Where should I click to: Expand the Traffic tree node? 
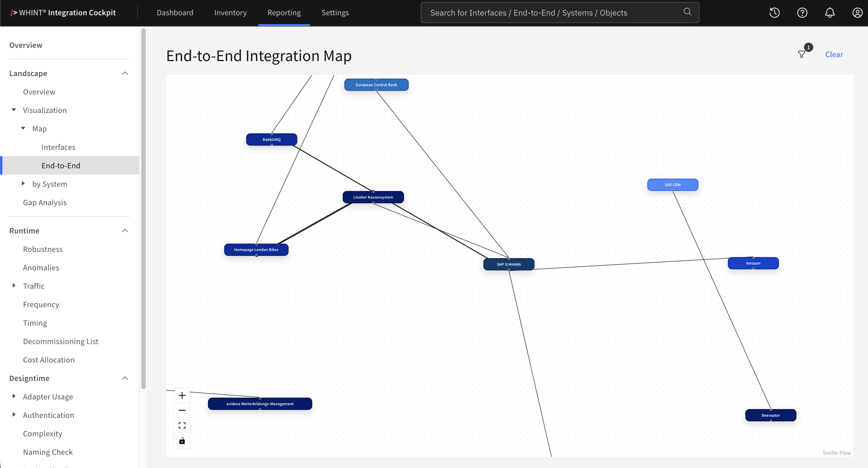[x=14, y=286]
